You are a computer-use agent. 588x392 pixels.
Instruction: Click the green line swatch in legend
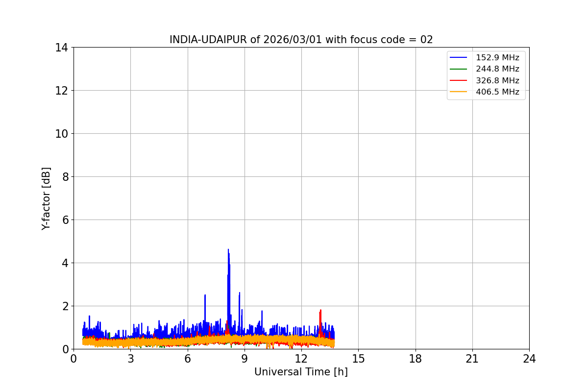459,69
